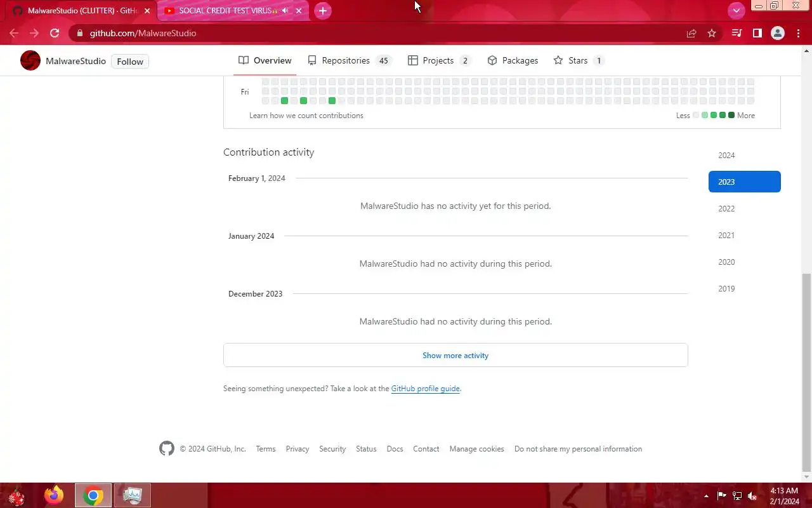
Task: Open the Chrome three-dot menu
Action: [x=799, y=33]
